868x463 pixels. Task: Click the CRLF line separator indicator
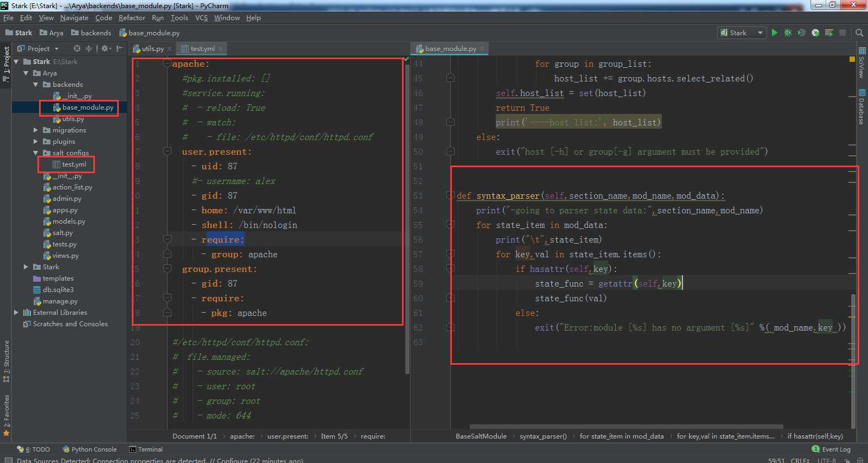point(800,460)
